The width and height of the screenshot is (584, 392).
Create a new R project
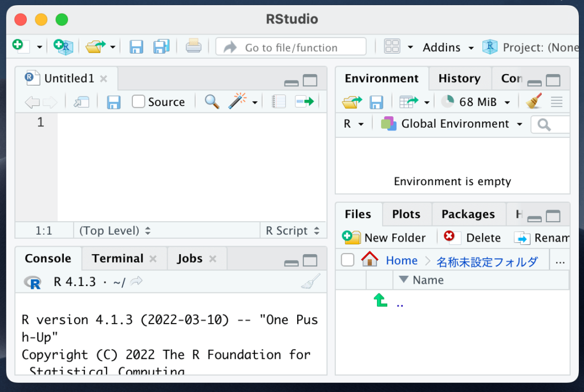63,47
